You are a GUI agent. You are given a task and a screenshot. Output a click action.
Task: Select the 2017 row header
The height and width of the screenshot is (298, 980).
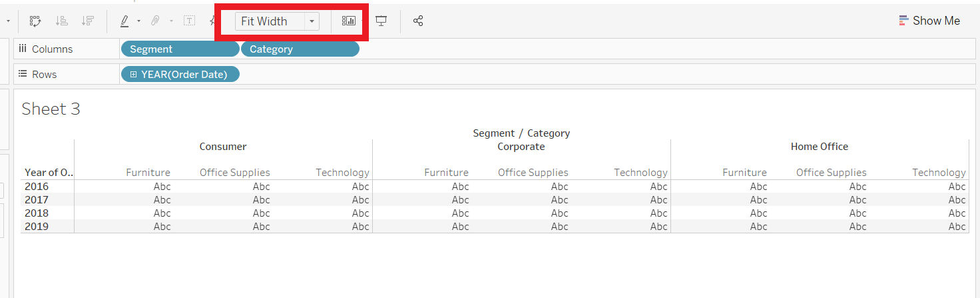[37, 199]
